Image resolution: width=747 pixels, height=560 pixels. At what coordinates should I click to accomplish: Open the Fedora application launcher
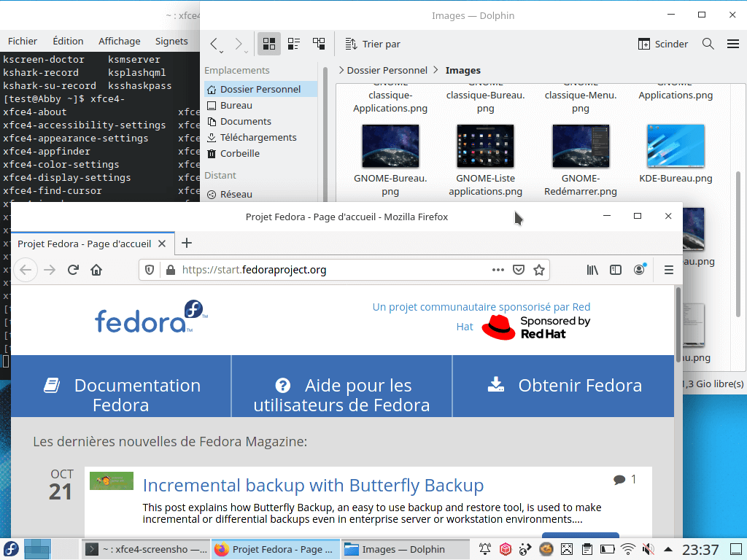coord(10,549)
